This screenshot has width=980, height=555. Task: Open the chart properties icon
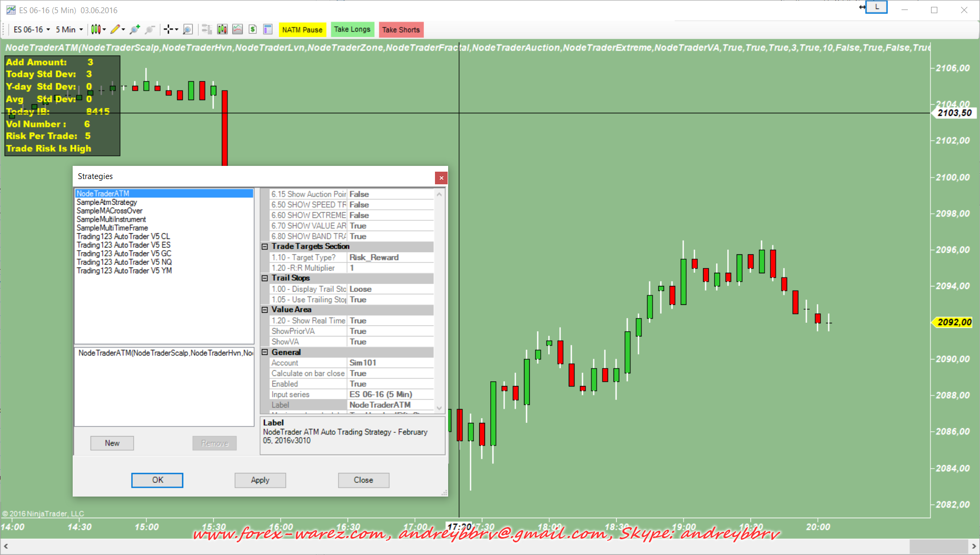click(x=268, y=29)
